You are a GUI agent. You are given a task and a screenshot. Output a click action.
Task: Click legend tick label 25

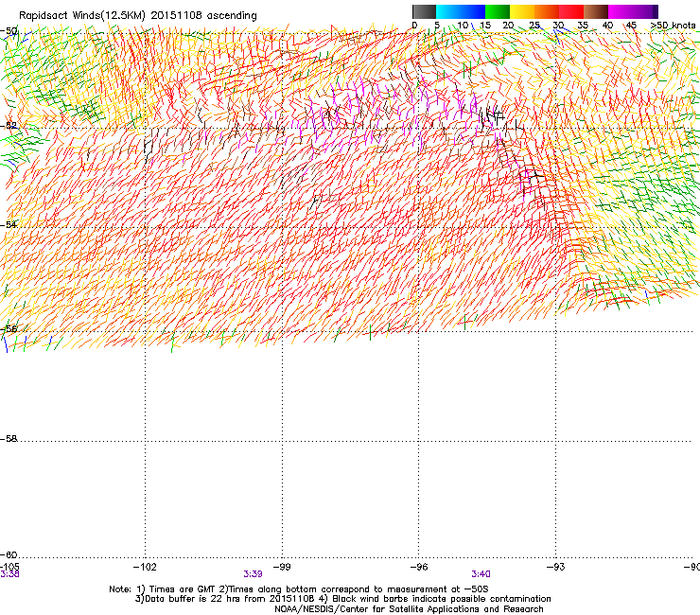[x=534, y=26]
